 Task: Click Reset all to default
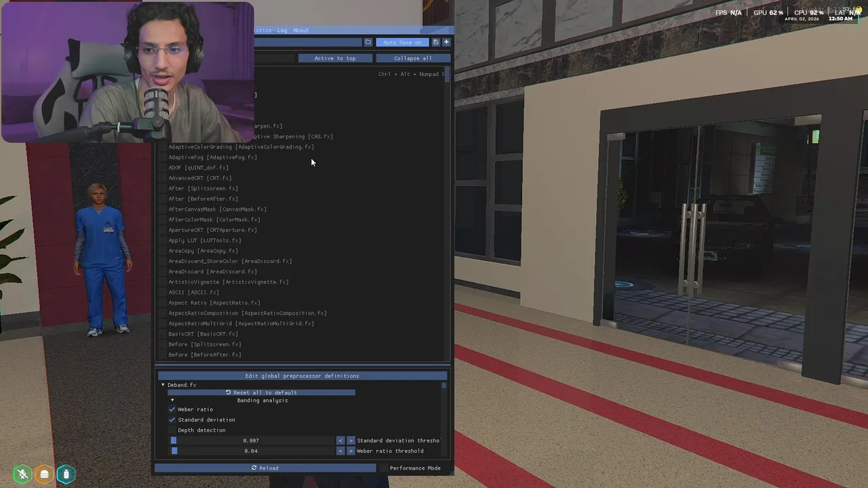261,392
